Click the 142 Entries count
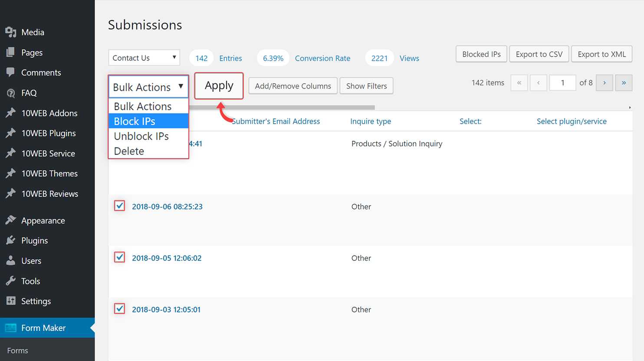644x361 pixels. click(201, 58)
